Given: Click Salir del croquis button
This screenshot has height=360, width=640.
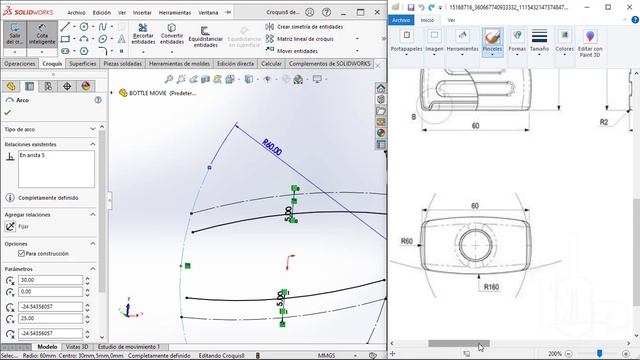Looking at the screenshot, I should 15,34.
